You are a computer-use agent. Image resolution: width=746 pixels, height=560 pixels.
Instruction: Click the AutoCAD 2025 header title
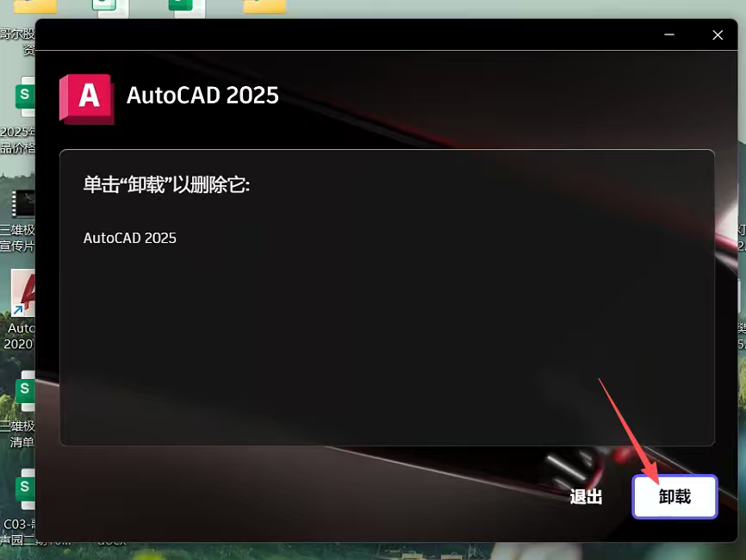coord(202,96)
